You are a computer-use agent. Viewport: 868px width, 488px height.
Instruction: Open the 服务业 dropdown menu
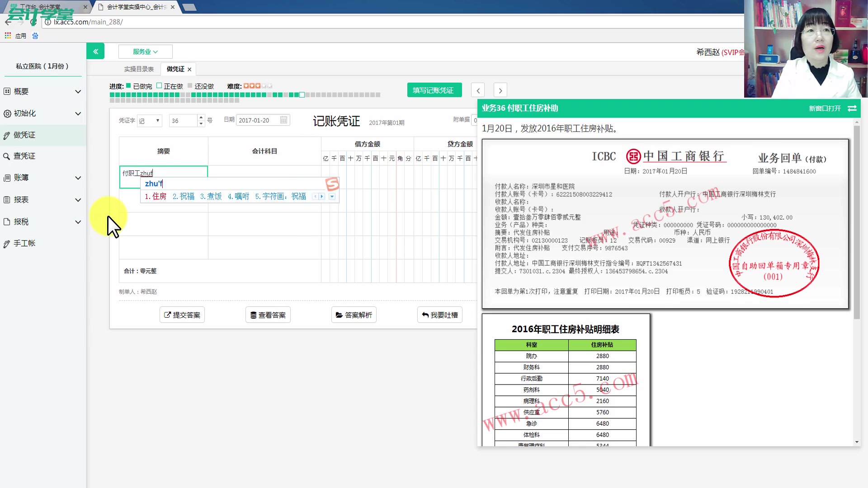click(145, 52)
